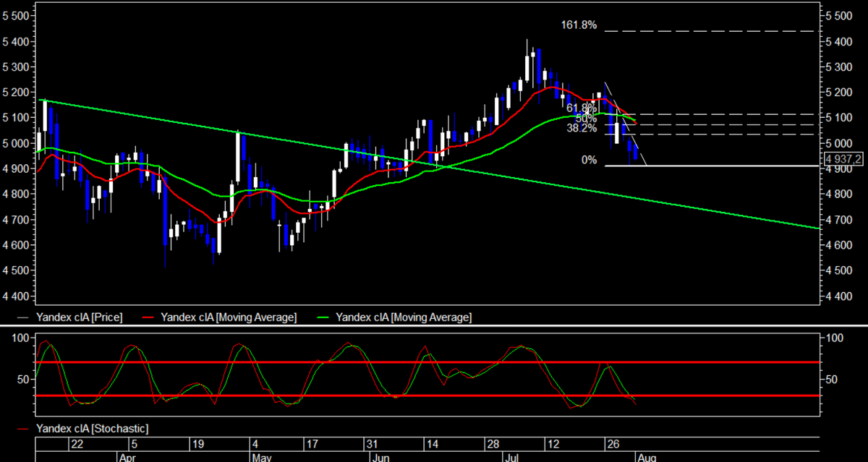Click the 38.2% Fibonacci level label
The width and height of the screenshot is (868, 462).
(x=582, y=128)
